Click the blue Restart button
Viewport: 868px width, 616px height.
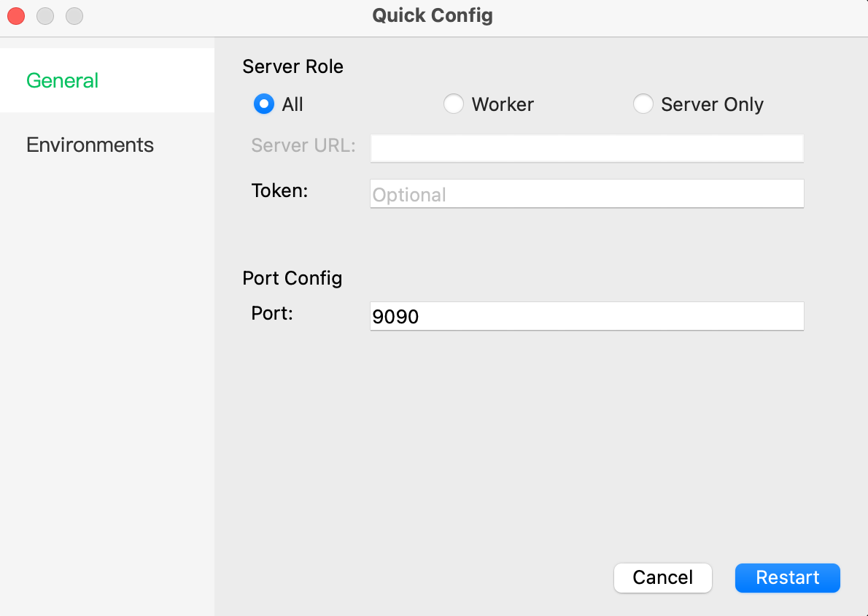pyautogui.click(x=787, y=578)
